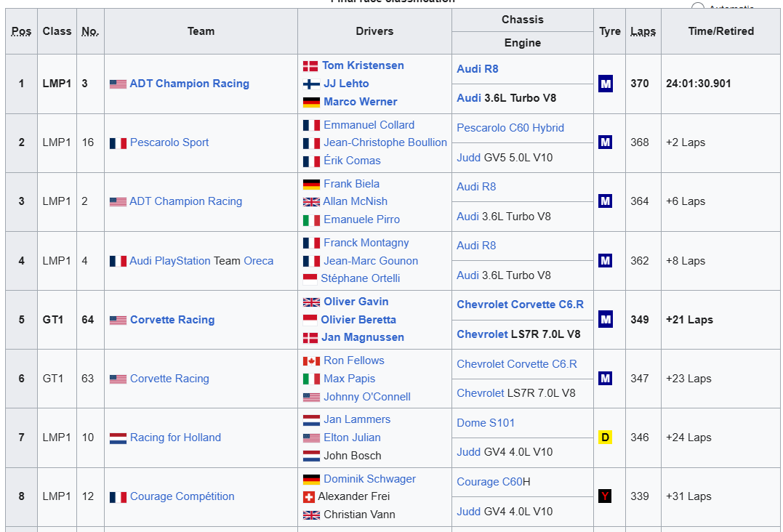Viewport: 783px width, 532px height.
Task: Click the US flag beside Johnny O'Connell
Action: [311, 398]
